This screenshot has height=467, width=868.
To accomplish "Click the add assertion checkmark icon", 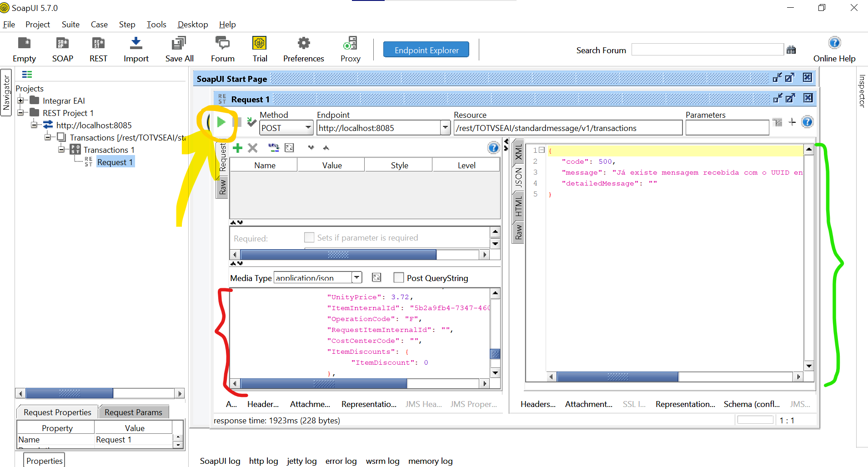I will pos(251,122).
